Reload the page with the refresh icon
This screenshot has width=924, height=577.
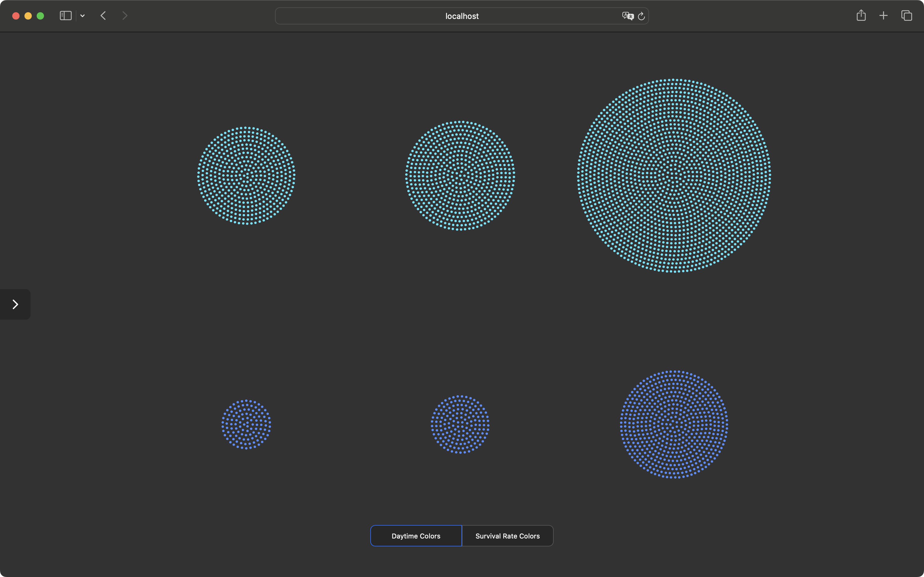(641, 16)
